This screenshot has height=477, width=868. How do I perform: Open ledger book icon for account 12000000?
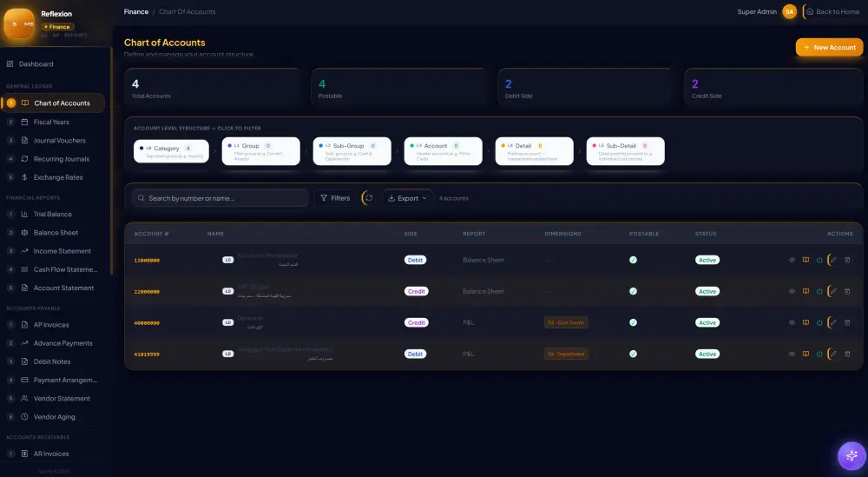(x=806, y=260)
